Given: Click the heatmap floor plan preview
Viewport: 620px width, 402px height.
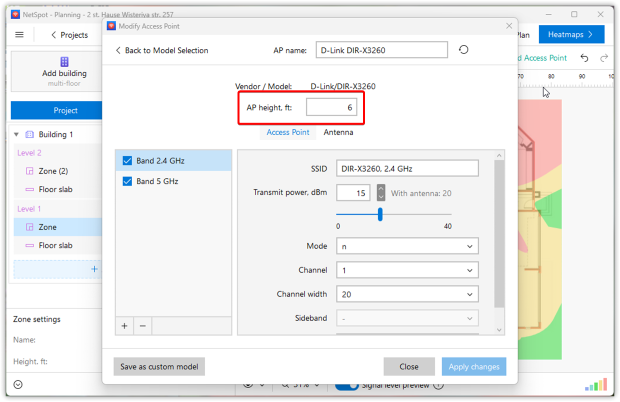Looking at the screenshot, I should (x=540, y=229).
